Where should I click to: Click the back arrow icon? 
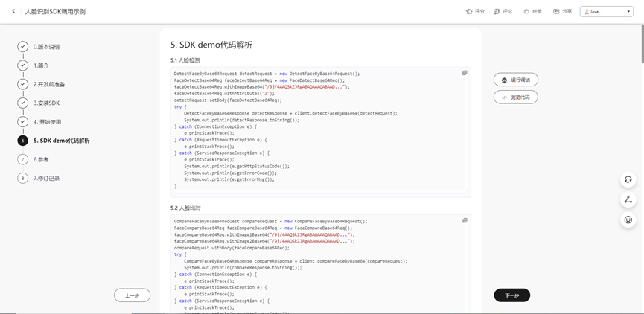click(13, 11)
